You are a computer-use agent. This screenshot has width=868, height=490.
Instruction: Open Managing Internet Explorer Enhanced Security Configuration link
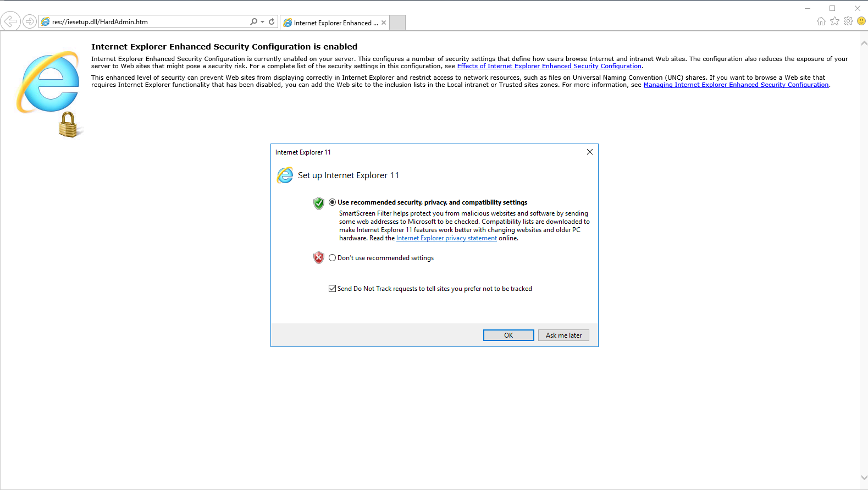tap(736, 85)
